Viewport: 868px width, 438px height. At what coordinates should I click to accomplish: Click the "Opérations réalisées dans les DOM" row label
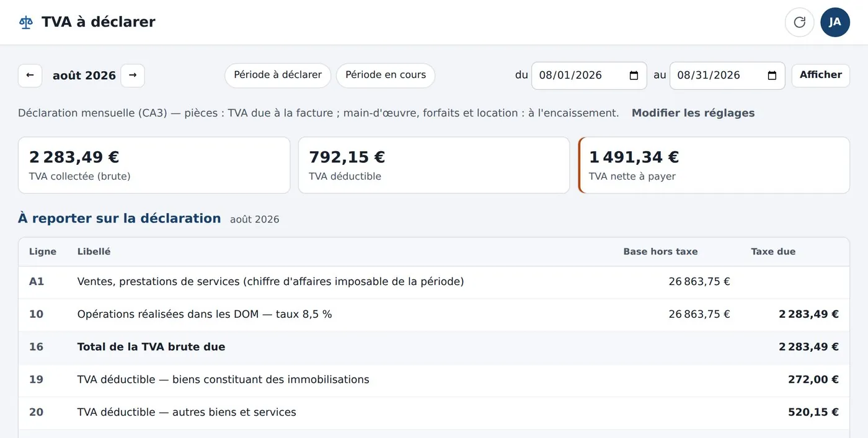tap(205, 314)
